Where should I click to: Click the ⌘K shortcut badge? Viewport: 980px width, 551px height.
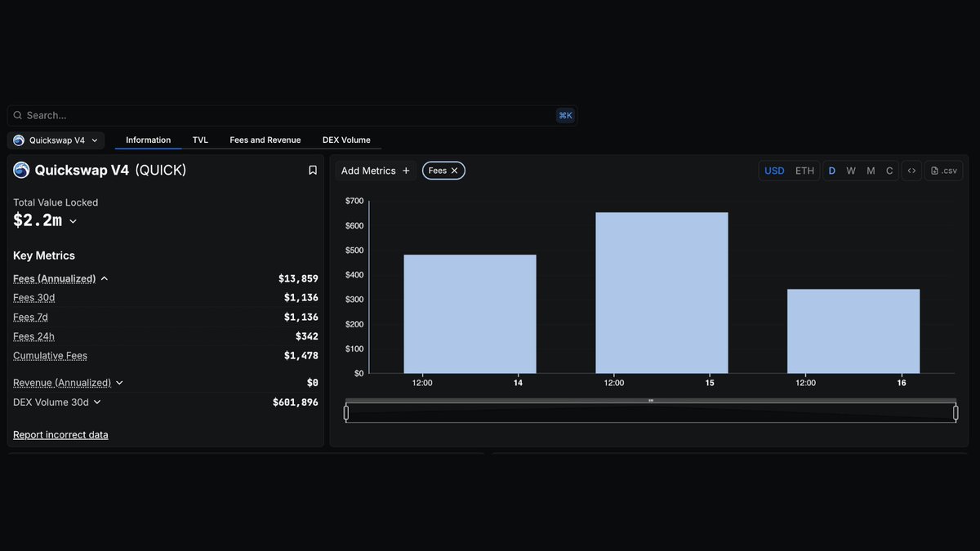coord(565,116)
